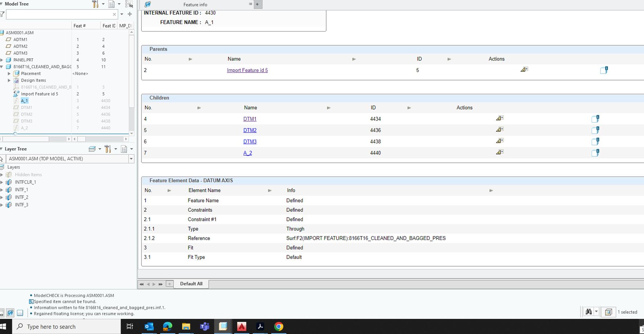
Task: Expand the INTF_1 layer
Action: tap(2, 190)
